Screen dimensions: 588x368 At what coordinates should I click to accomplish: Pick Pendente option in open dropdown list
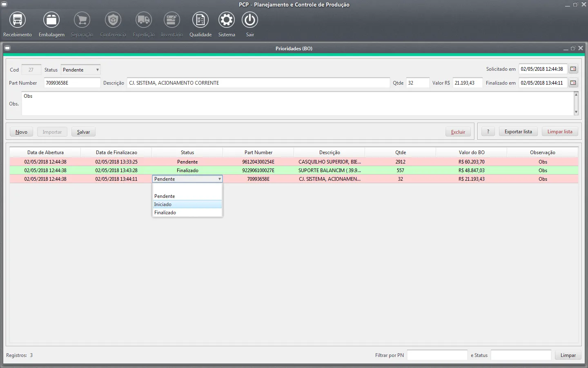click(x=187, y=196)
